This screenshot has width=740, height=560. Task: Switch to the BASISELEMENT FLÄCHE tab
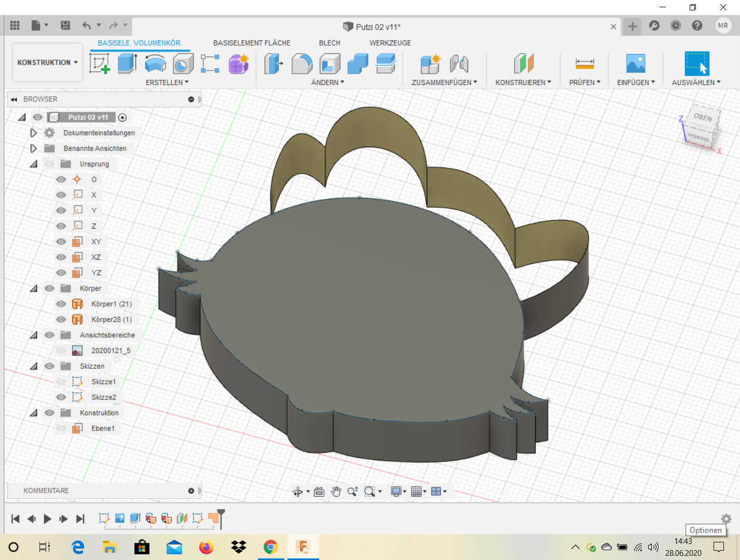[x=252, y=43]
